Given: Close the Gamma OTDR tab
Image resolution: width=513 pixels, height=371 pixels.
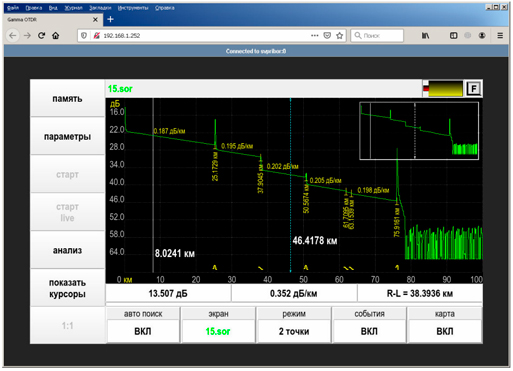Looking at the screenshot, I should (95, 20).
